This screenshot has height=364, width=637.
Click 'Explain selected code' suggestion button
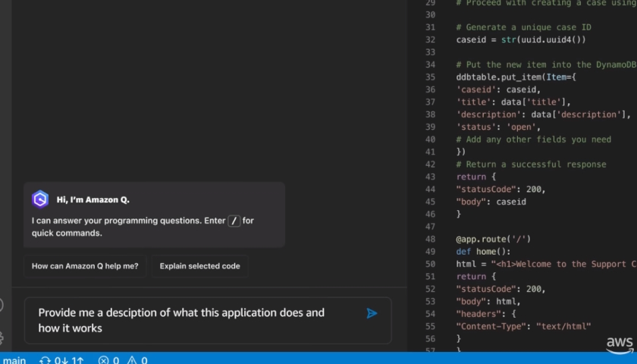pyautogui.click(x=200, y=266)
